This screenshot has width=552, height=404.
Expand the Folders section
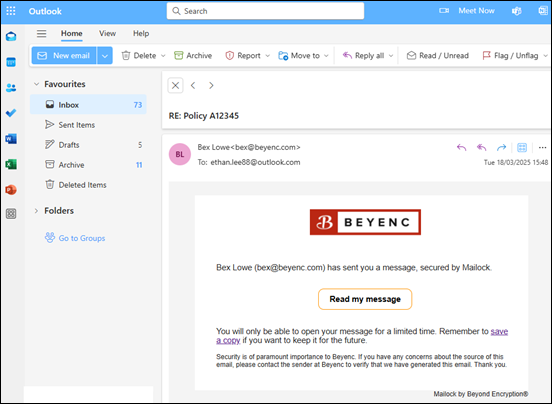point(36,211)
